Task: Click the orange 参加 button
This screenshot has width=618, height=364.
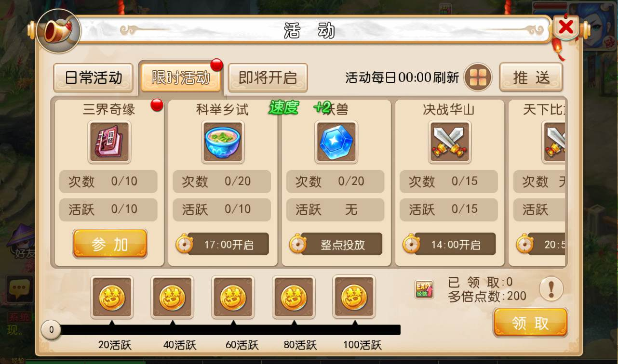Action: coord(110,244)
